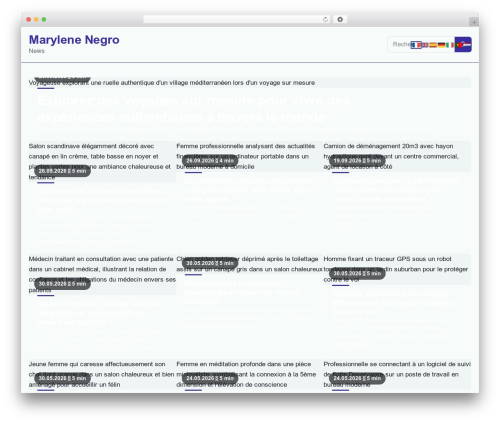The image size is (500, 423).
Task: Reload the page in browser bar
Action: point(325,20)
